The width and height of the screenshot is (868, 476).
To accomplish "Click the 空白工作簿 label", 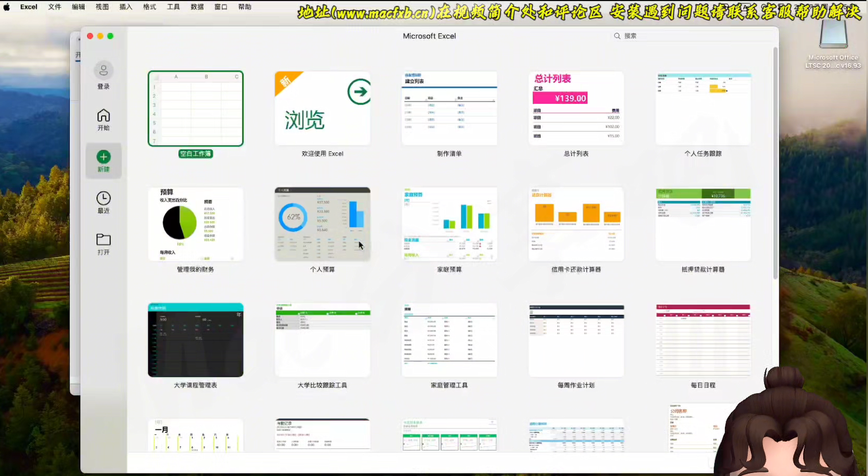I will tap(195, 154).
